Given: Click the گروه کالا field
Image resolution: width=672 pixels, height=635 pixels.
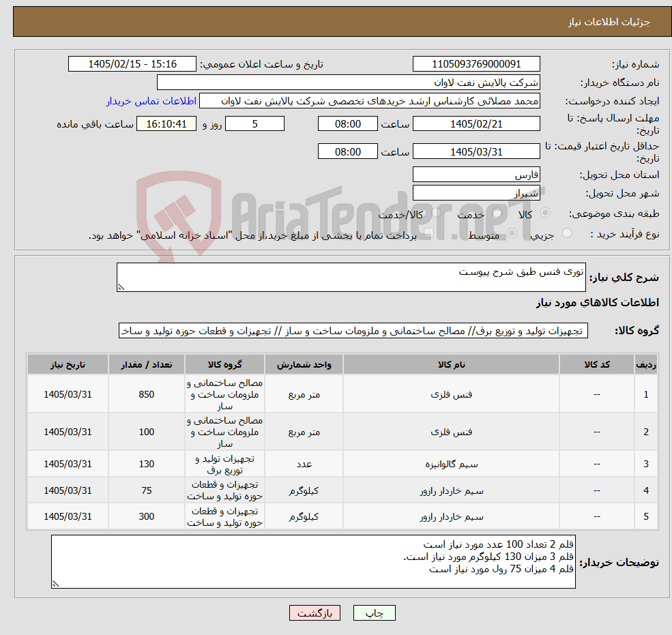Looking at the screenshot, I should coord(353,331).
